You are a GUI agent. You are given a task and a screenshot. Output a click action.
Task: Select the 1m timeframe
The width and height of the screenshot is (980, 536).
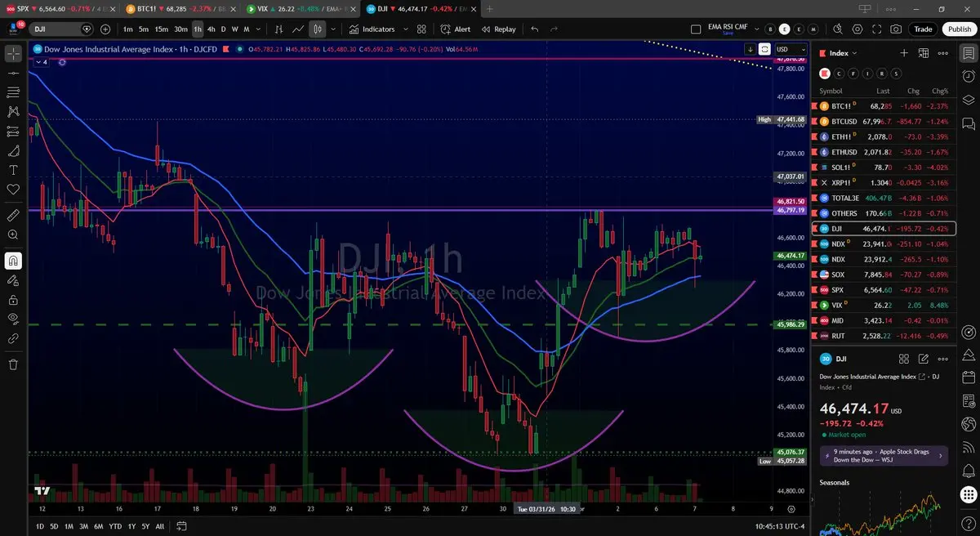pyautogui.click(x=128, y=29)
